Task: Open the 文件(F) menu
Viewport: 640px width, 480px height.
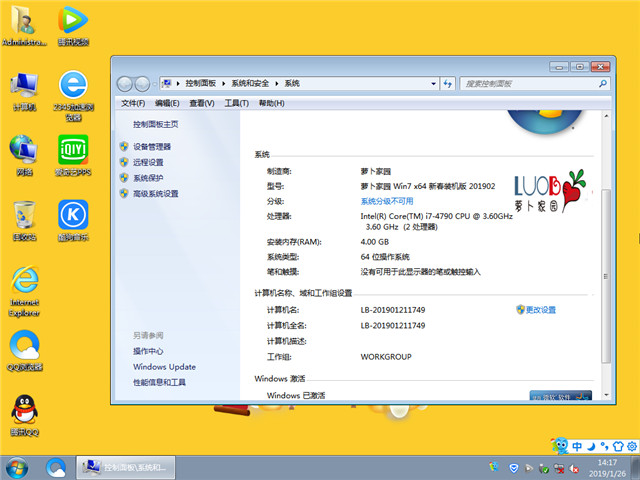Action: (x=133, y=103)
